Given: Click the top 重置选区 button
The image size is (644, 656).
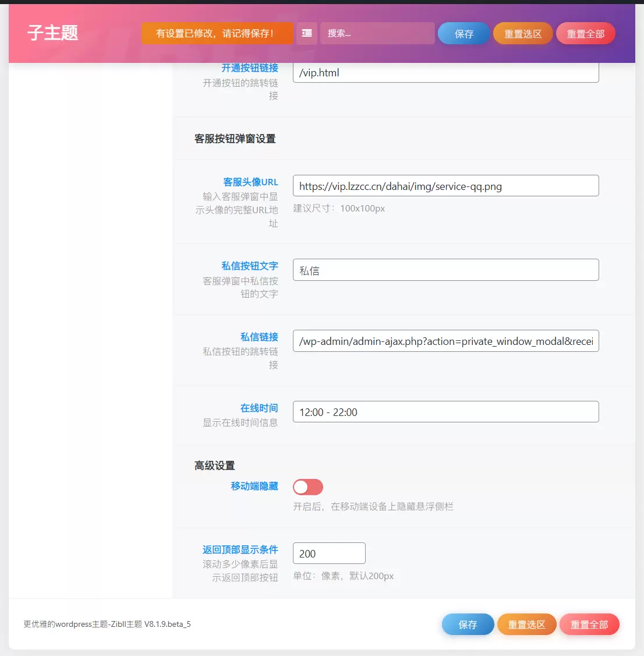Looking at the screenshot, I should click(x=523, y=33).
